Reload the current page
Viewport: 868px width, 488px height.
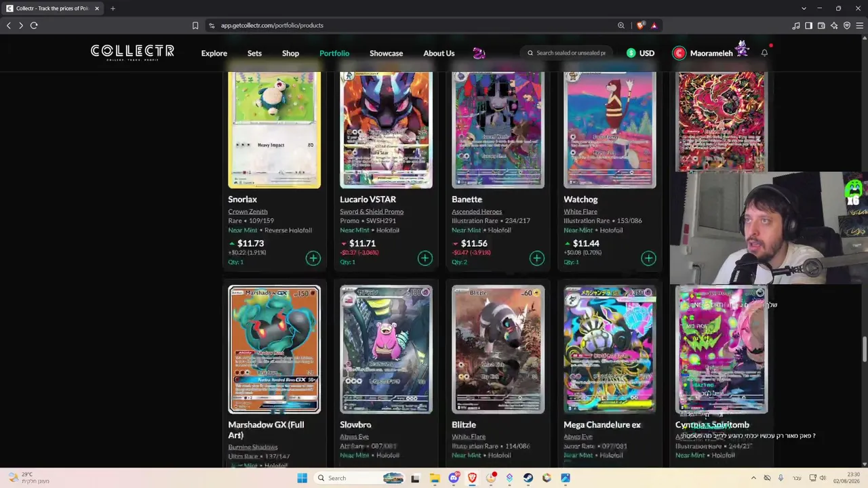tap(34, 25)
